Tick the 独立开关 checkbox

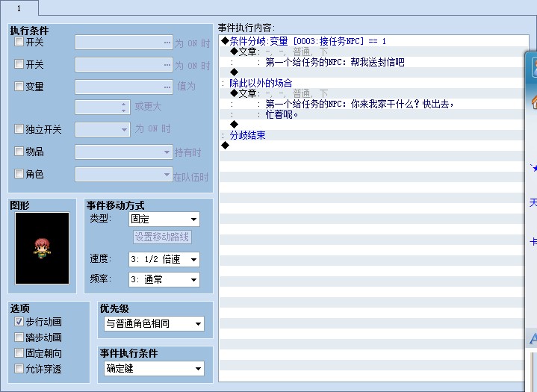click(19, 129)
